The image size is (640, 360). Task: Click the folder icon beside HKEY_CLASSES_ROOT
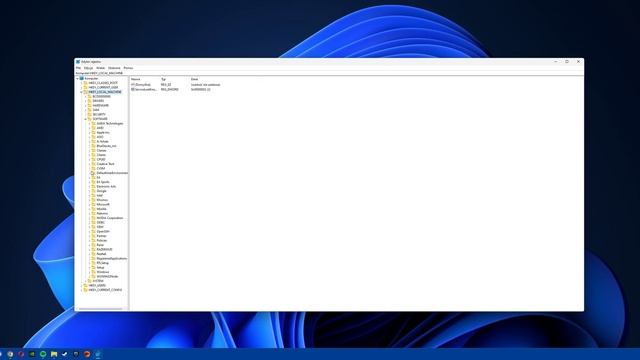(x=85, y=83)
